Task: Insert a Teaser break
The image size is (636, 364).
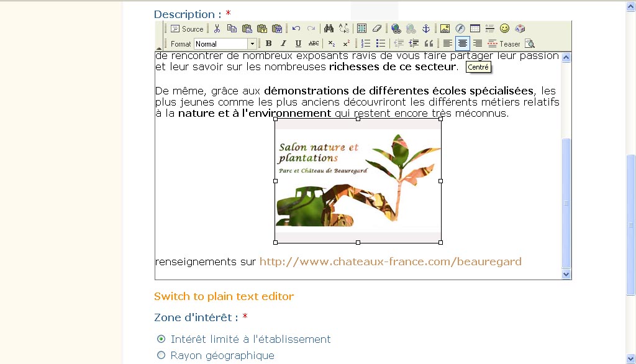Action: (504, 44)
